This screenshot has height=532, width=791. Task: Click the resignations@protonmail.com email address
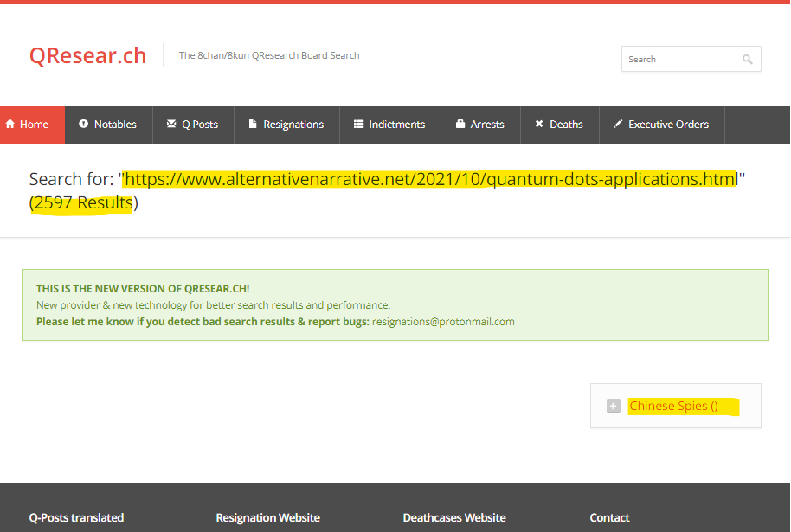(443, 322)
